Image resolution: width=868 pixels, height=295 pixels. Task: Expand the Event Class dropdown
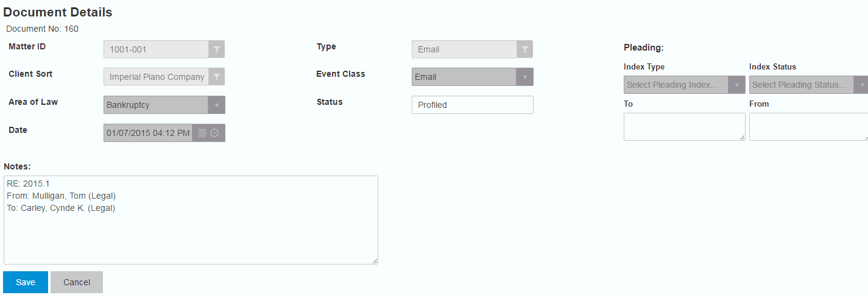(x=524, y=77)
